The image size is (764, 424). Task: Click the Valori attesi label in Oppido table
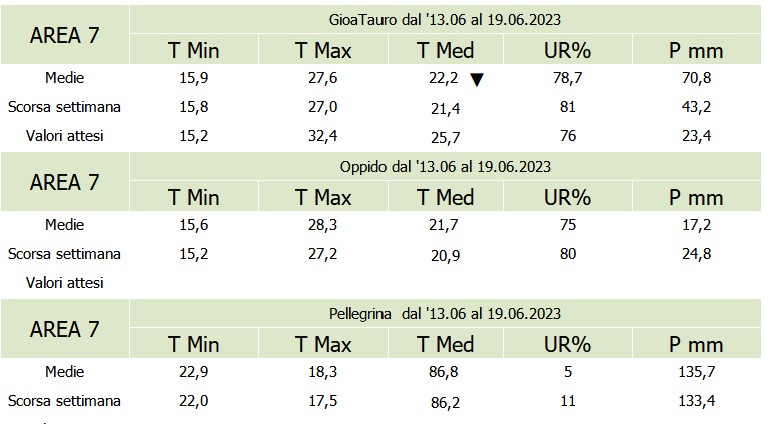click(x=65, y=282)
